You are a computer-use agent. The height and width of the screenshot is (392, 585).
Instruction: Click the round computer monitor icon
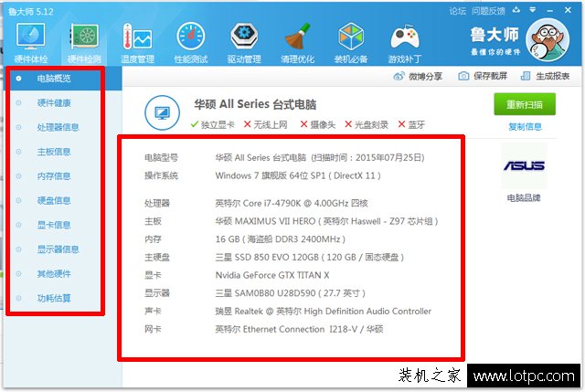162,112
